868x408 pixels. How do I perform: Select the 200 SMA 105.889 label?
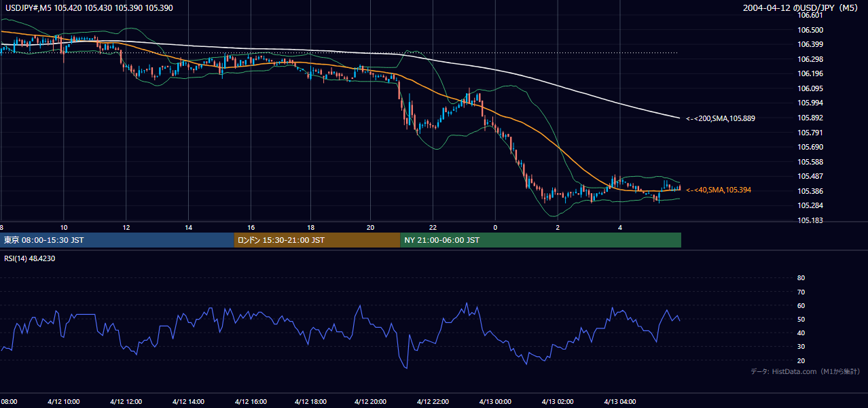click(721, 118)
